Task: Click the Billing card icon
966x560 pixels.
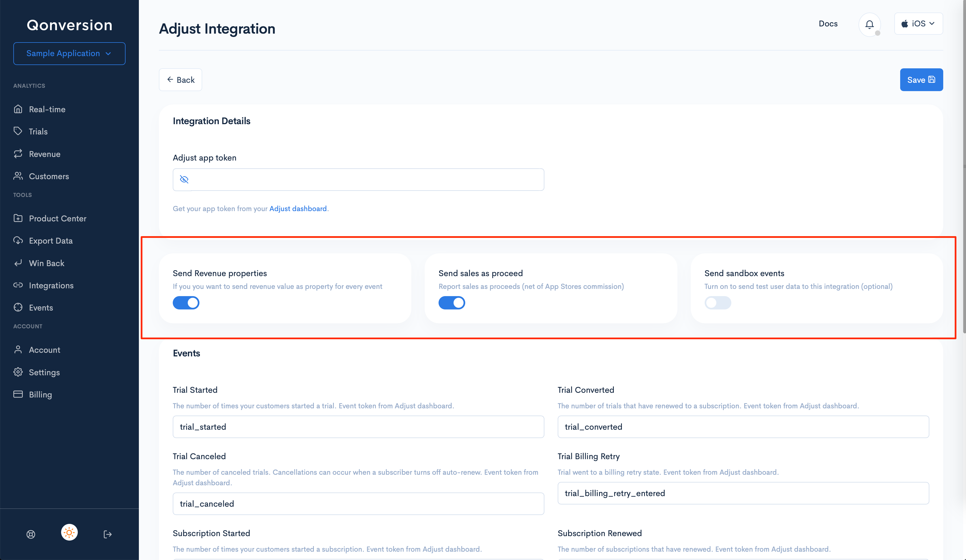Action: (18, 394)
